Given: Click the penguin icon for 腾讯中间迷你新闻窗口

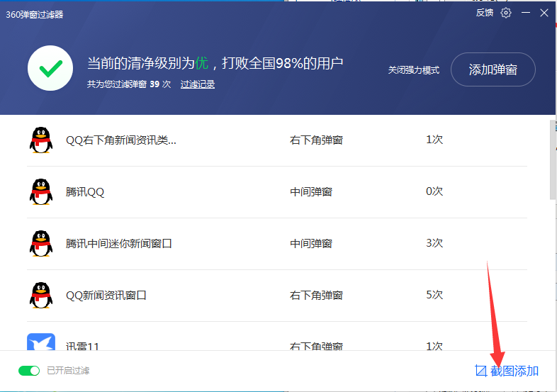Looking at the screenshot, I should tap(41, 244).
